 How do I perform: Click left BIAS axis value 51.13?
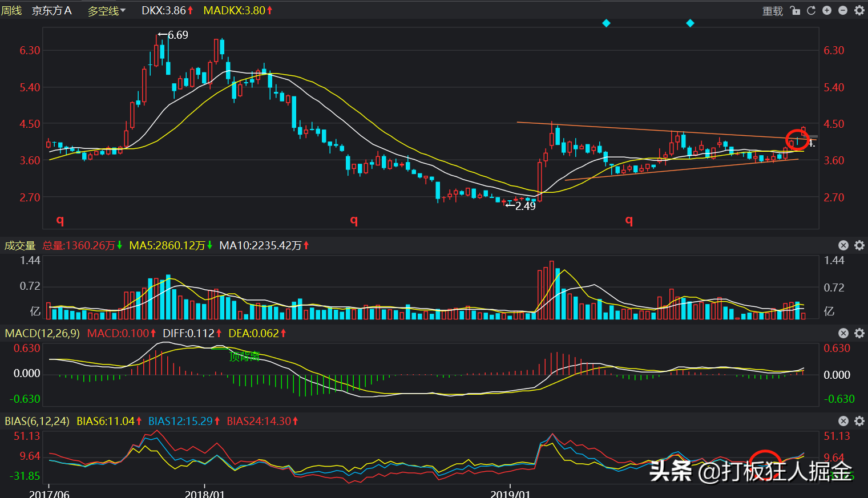pos(27,436)
